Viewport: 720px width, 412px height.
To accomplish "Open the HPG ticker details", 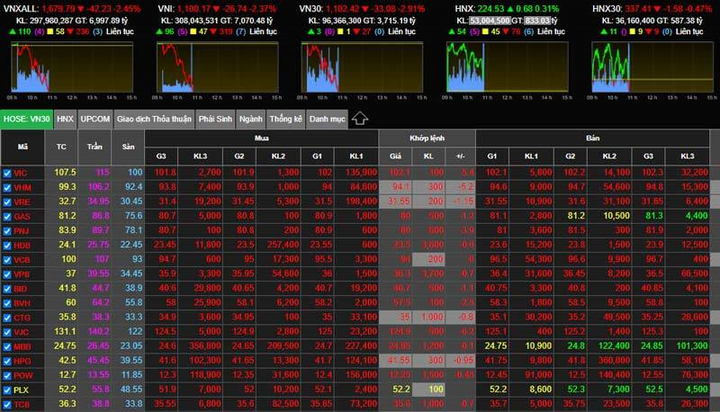I will point(22,360).
